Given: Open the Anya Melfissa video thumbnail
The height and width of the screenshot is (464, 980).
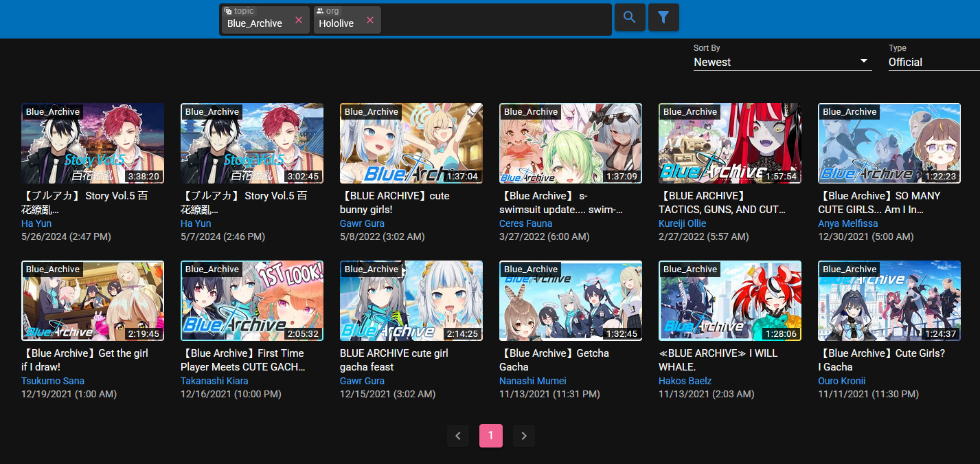Looking at the screenshot, I should point(889,144).
